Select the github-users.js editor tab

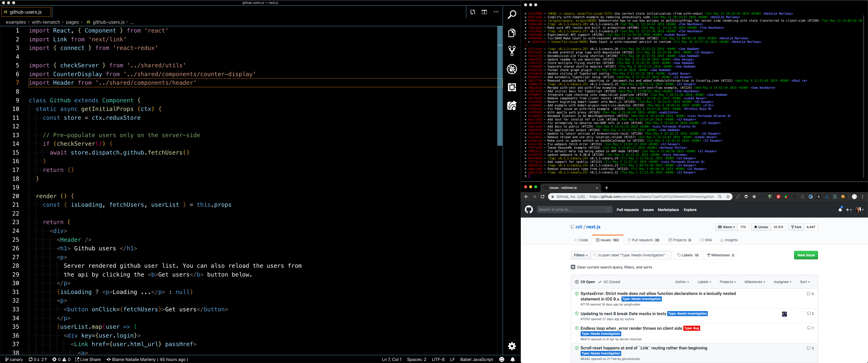pos(26,12)
